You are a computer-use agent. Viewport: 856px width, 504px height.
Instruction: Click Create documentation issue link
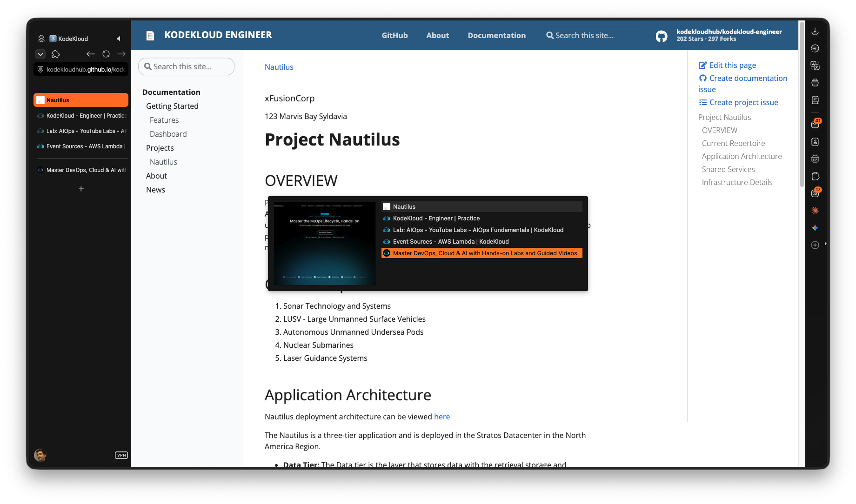(x=743, y=84)
